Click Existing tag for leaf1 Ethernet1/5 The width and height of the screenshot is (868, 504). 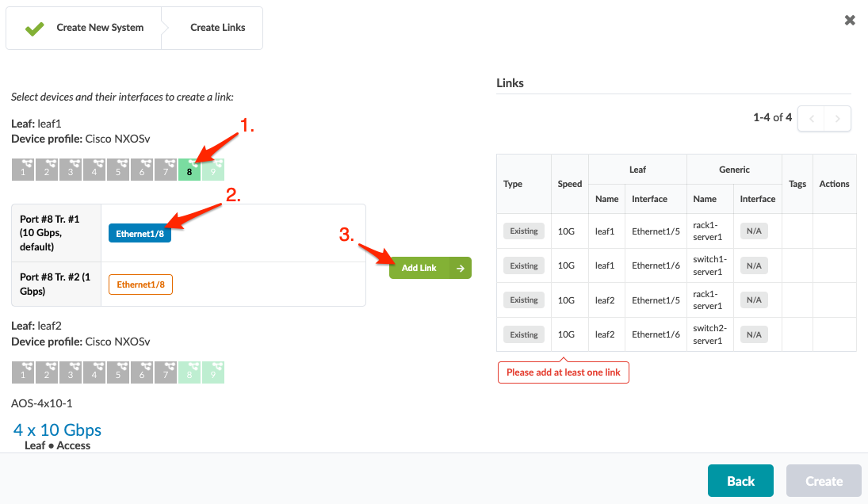pyautogui.click(x=524, y=231)
